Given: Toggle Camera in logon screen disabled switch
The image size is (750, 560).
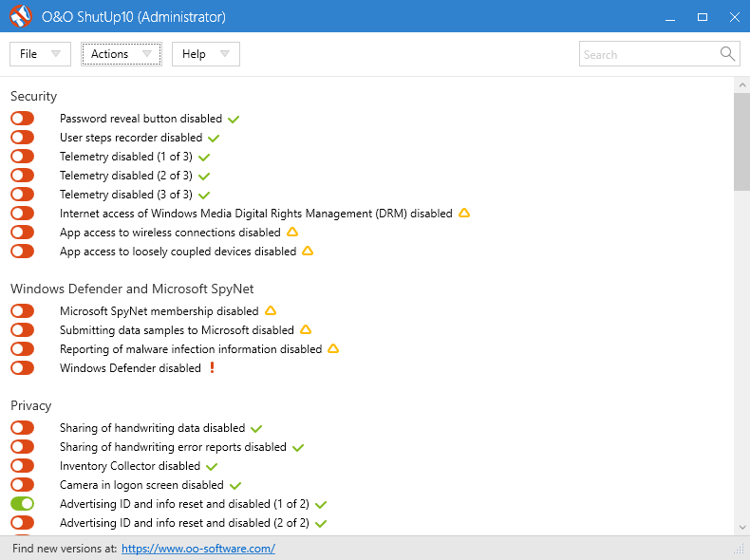Looking at the screenshot, I should (23, 484).
